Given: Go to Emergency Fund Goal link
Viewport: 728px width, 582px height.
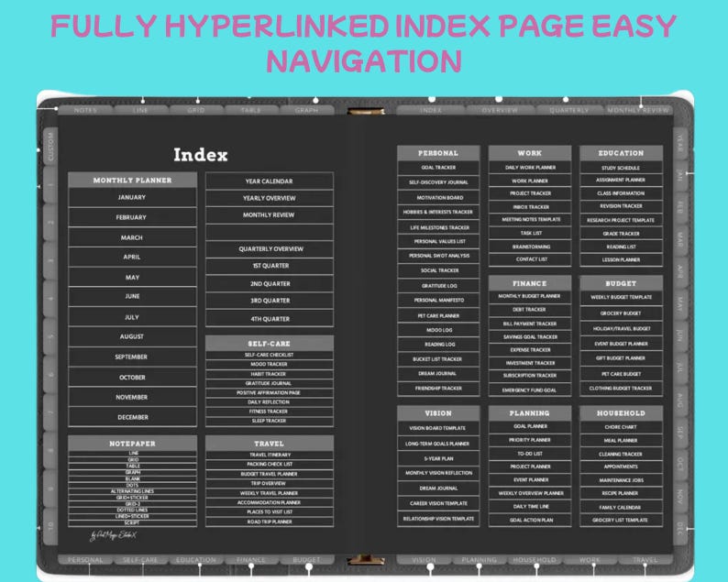Looking at the screenshot, I should [x=530, y=390].
